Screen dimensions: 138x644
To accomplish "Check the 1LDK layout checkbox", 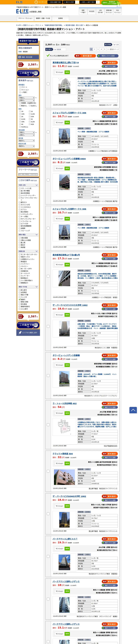I will coord(30,114).
